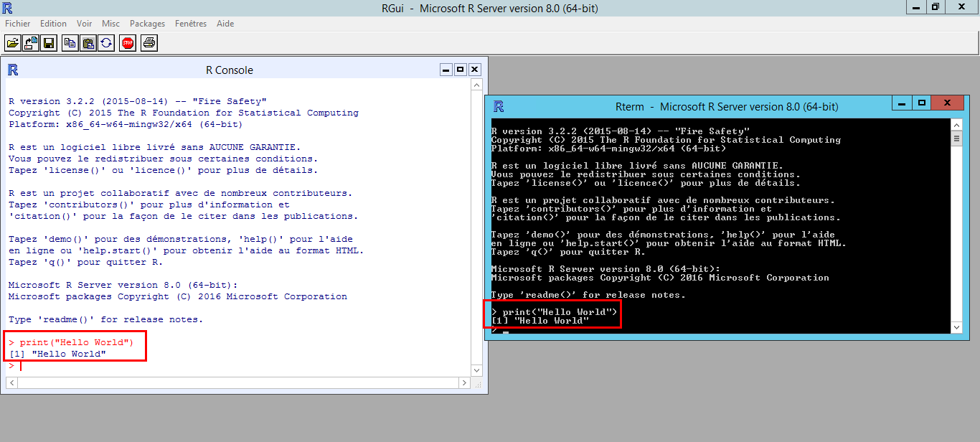Screen dimensions: 980x442
Task: Click R Console vertical scrollbar up arrow
Action: [x=476, y=85]
